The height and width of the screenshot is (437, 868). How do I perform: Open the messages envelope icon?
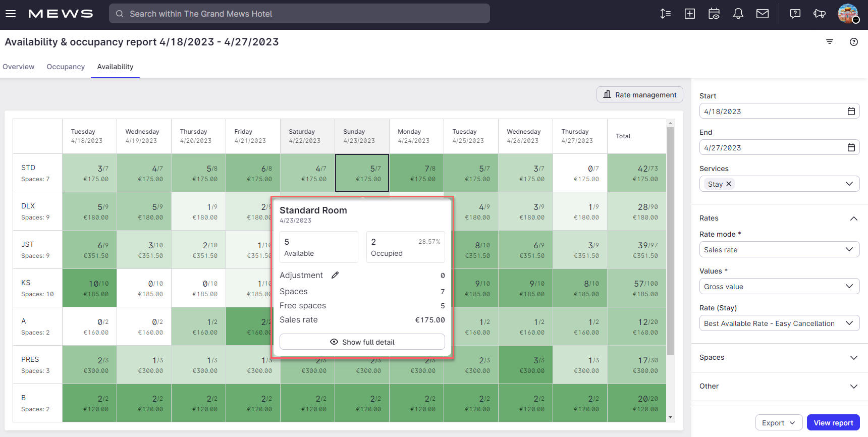pyautogui.click(x=762, y=14)
